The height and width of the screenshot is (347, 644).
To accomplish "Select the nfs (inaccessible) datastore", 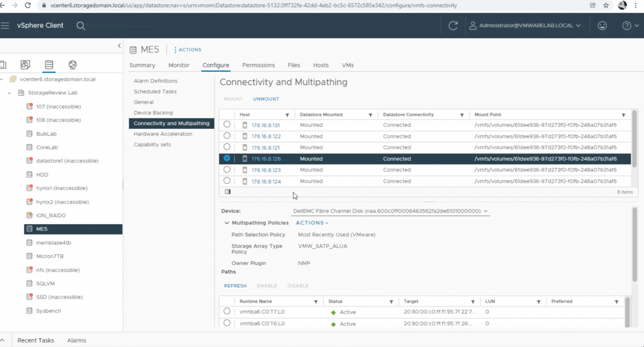I will (58, 270).
